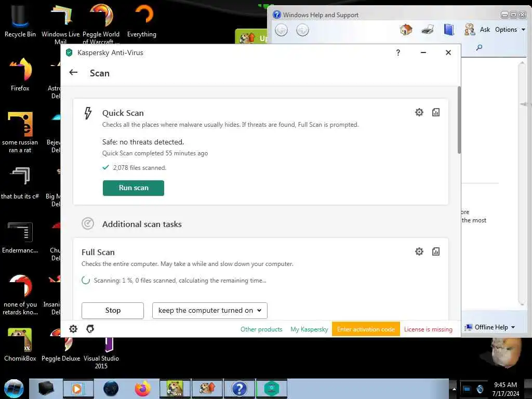Image resolution: width=532 pixels, height=399 pixels.
Task: Open the Windows Start orb
Action: pyautogui.click(x=14, y=389)
